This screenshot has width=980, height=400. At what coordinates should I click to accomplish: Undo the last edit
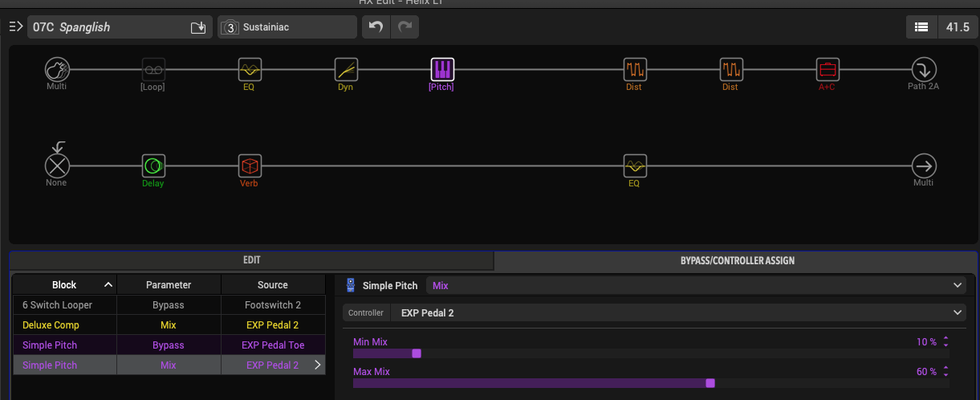376,27
